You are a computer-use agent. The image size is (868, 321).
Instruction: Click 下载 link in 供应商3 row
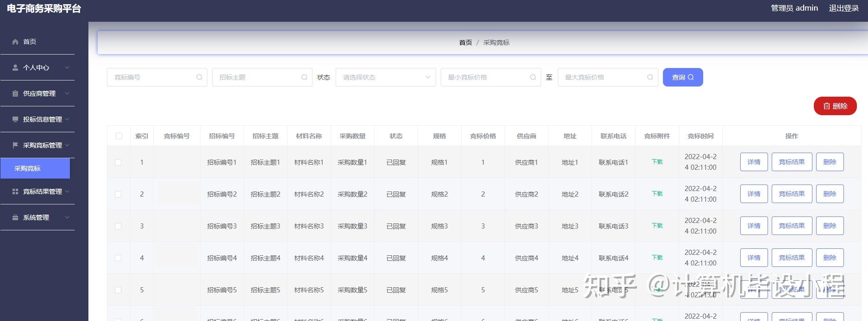coord(657,226)
